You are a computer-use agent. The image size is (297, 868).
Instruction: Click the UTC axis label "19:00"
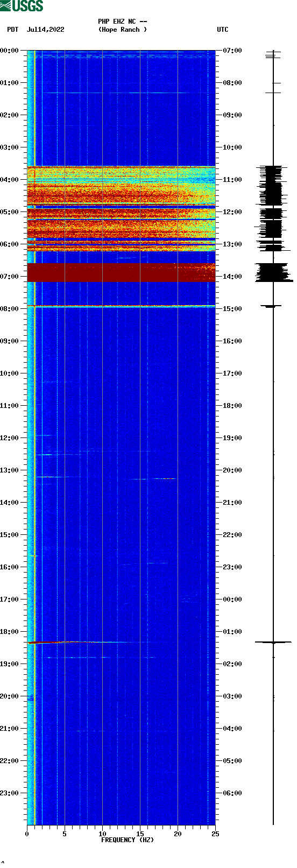[232, 438]
